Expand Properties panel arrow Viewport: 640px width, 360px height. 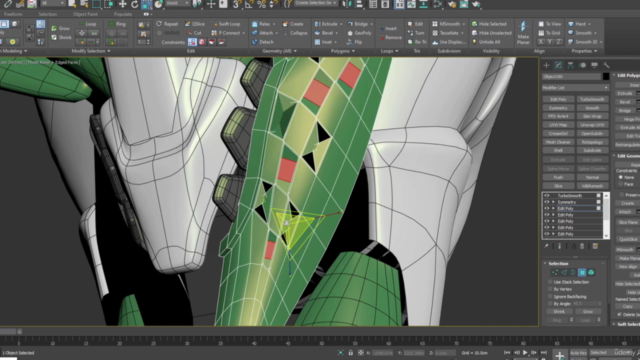[596, 51]
